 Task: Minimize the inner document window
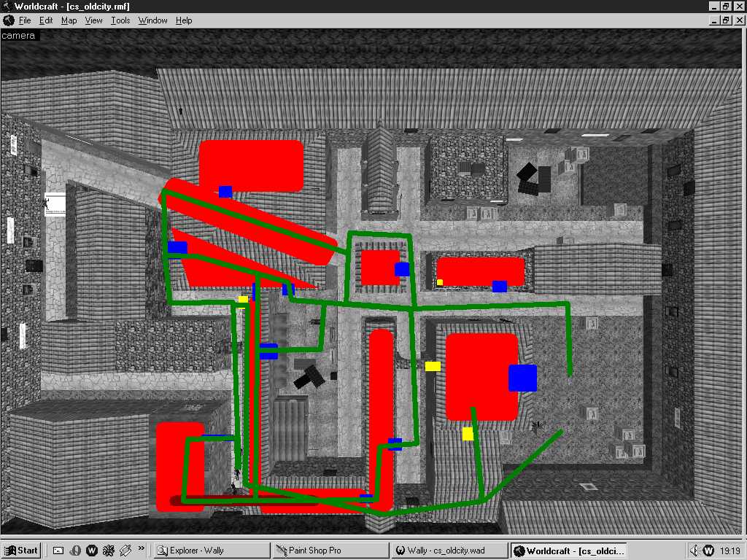714,20
